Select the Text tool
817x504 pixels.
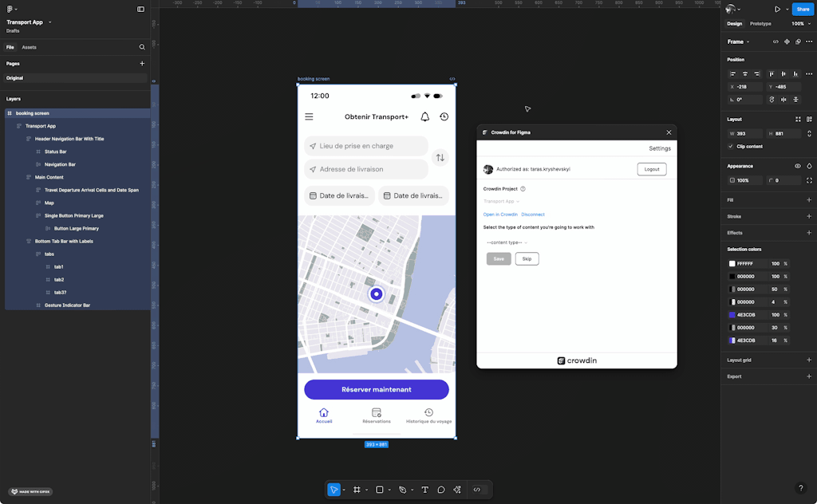point(424,489)
